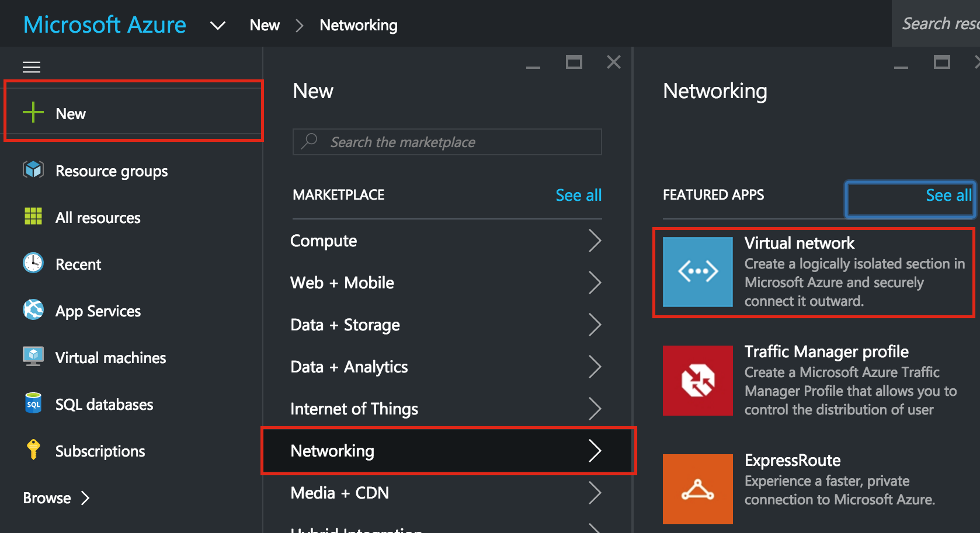Open the Virtual network title
Viewport: 980px width, 533px height.
(799, 243)
